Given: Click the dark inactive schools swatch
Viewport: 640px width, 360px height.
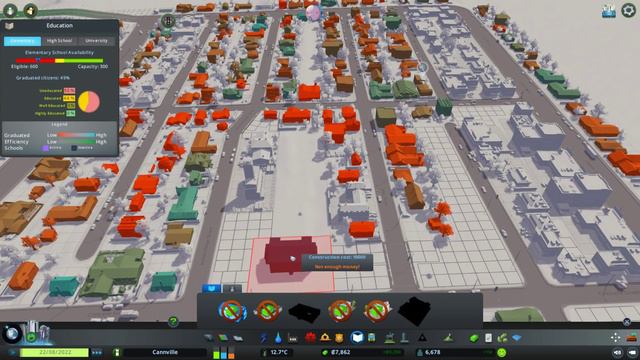Looking at the screenshot, I should (74, 148).
